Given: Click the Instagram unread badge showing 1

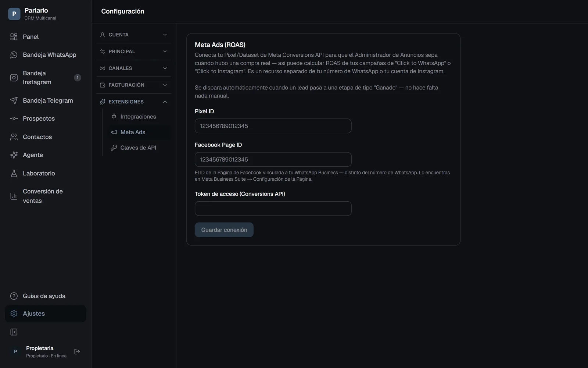Looking at the screenshot, I should (78, 78).
